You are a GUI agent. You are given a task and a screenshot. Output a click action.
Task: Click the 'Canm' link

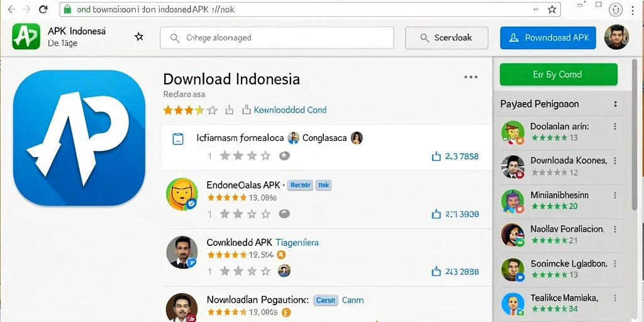coord(353,300)
